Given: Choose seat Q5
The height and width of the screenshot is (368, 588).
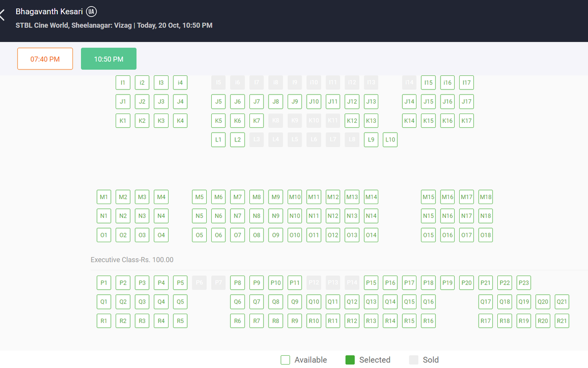Looking at the screenshot, I should click(180, 302).
